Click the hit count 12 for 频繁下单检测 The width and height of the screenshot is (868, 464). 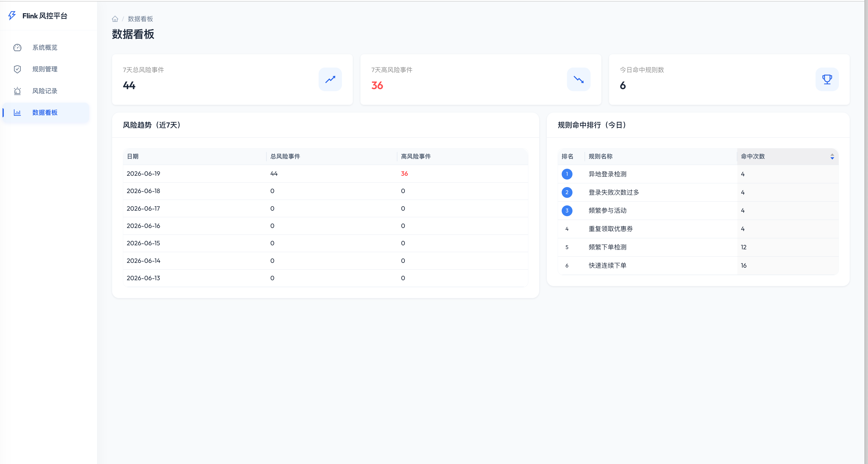(744, 247)
